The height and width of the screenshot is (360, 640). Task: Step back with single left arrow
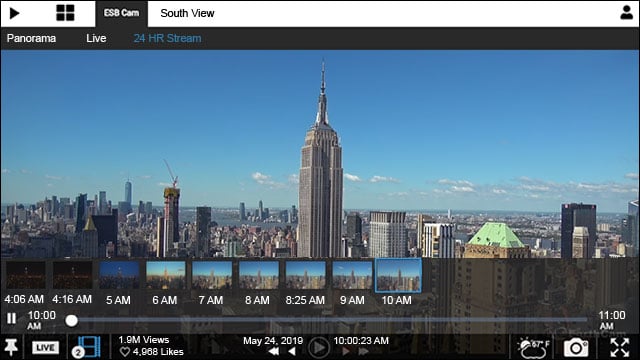[x=292, y=351]
